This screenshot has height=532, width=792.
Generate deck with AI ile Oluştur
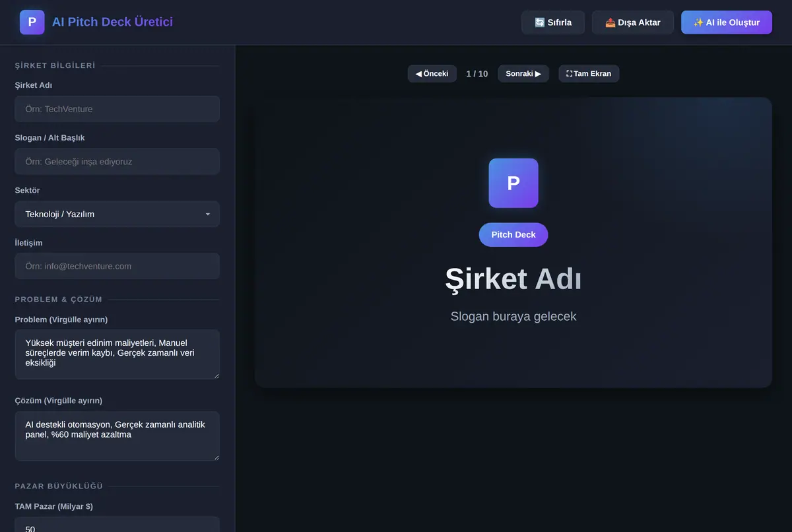[727, 22]
